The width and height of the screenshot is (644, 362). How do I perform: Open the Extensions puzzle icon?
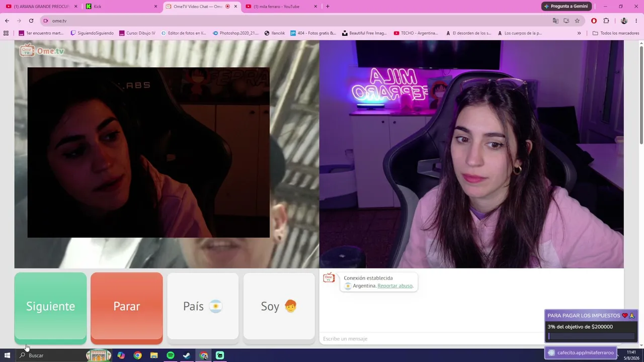click(x=606, y=21)
